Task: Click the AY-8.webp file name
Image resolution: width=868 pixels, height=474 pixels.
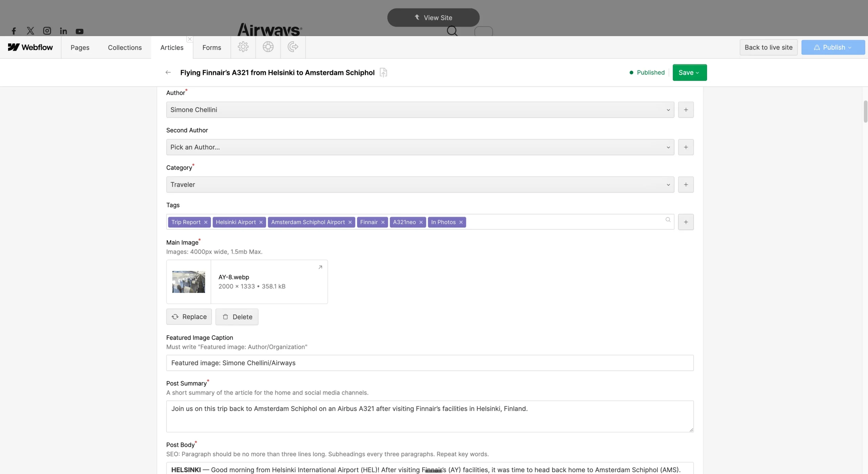Action: 234,277
